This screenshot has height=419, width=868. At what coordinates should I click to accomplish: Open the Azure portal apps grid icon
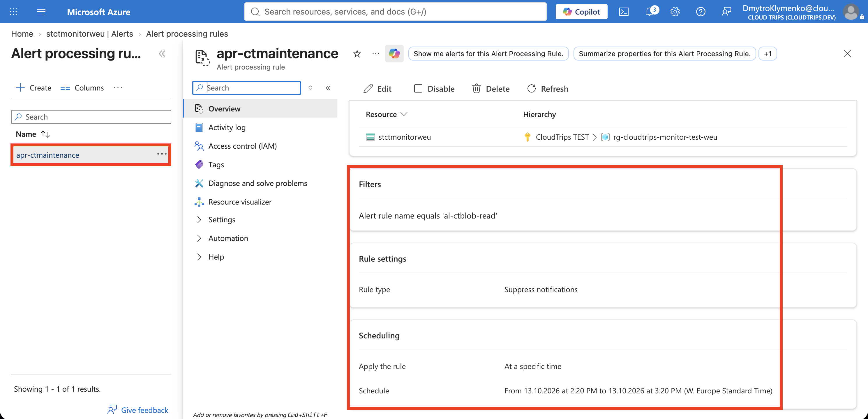point(13,12)
